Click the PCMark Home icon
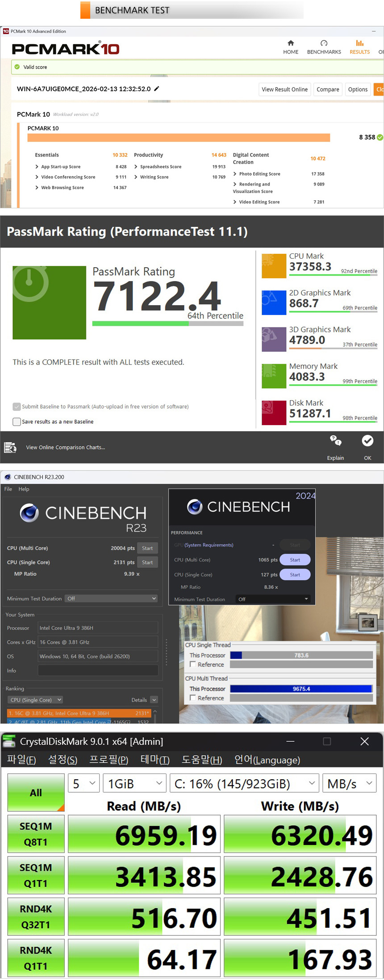This screenshot has height=980, width=384. [x=291, y=43]
